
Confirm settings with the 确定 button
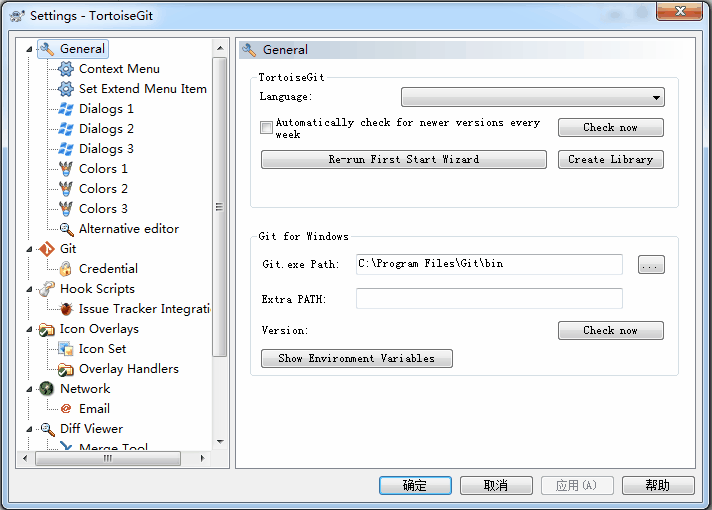pos(415,485)
